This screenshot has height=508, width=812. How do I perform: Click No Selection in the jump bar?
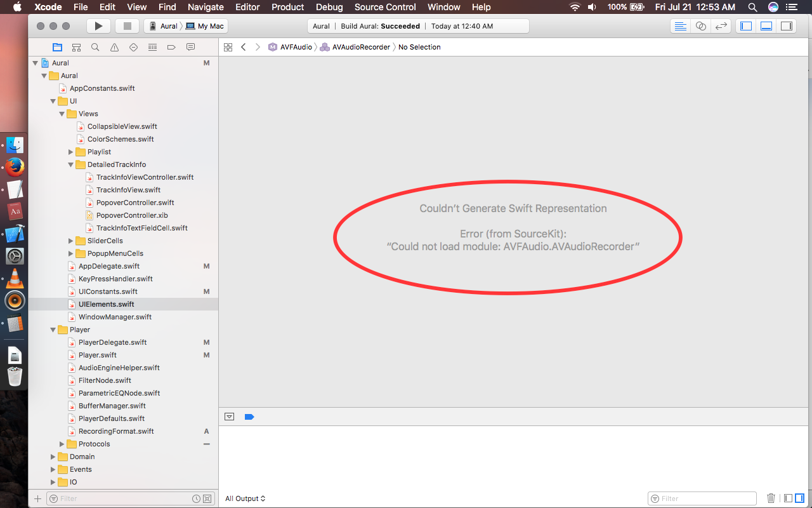[x=419, y=47]
